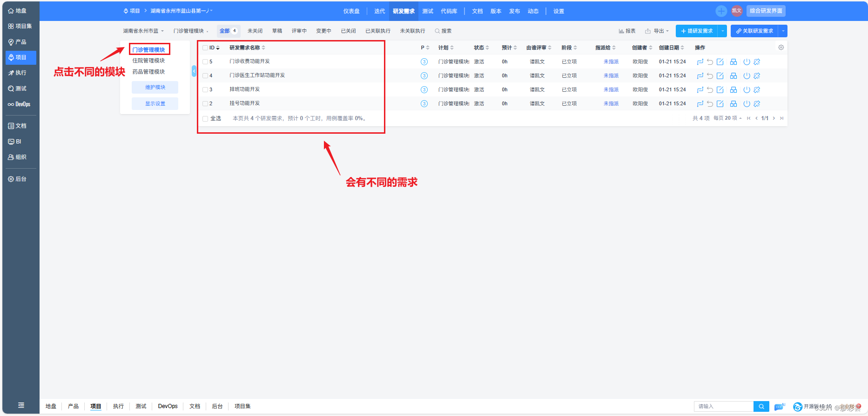Open the 代码库 tab
This screenshot has height=416, width=868.
pos(449,11)
